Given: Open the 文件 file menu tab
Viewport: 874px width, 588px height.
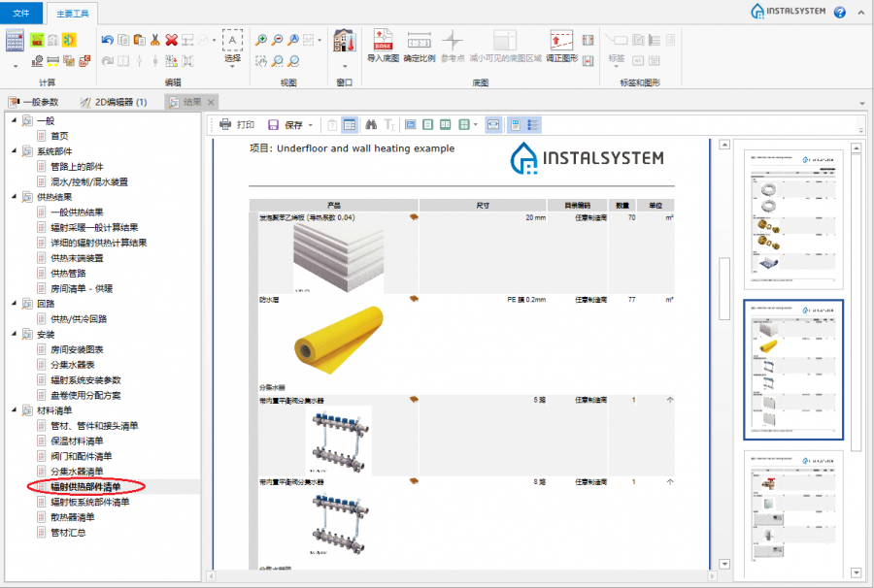Looking at the screenshot, I should (21, 13).
